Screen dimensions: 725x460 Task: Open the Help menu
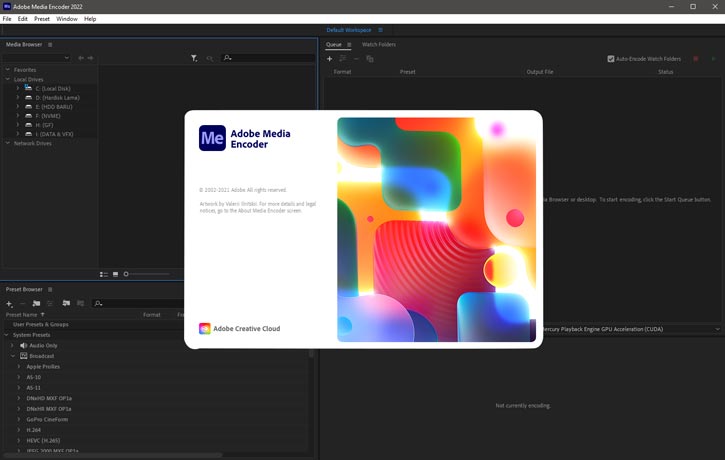coord(90,19)
